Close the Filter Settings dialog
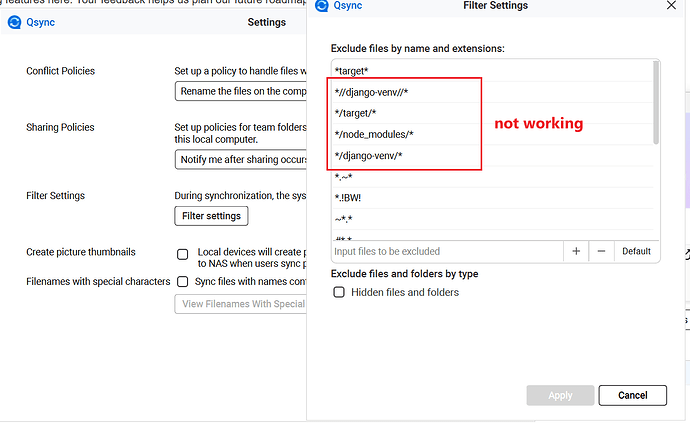Viewport: 690px width, 425px height. click(670, 6)
